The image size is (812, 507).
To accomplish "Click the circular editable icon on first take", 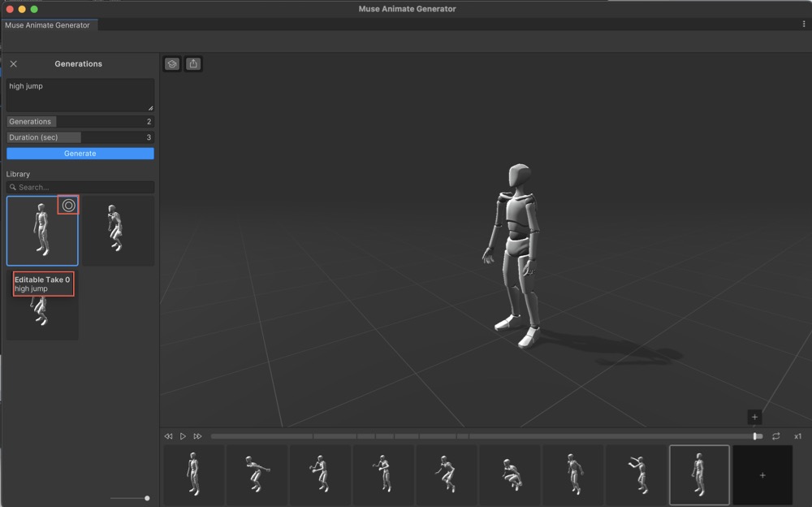I will (x=68, y=206).
